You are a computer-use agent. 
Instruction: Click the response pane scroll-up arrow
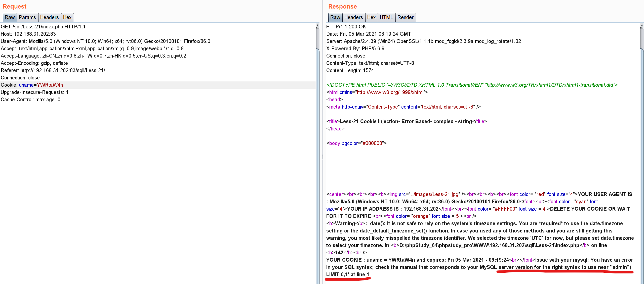pos(642,25)
